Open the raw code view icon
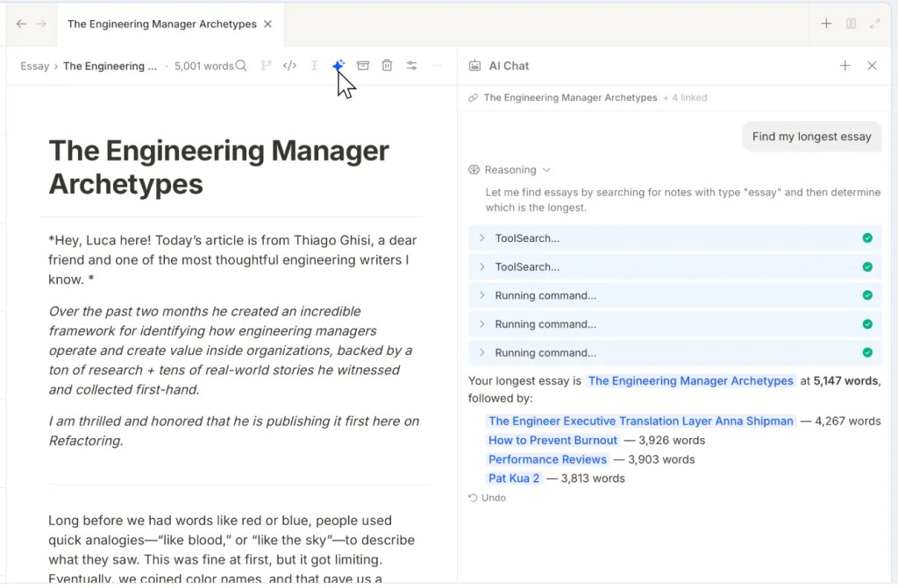898x588 pixels. click(x=289, y=66)
